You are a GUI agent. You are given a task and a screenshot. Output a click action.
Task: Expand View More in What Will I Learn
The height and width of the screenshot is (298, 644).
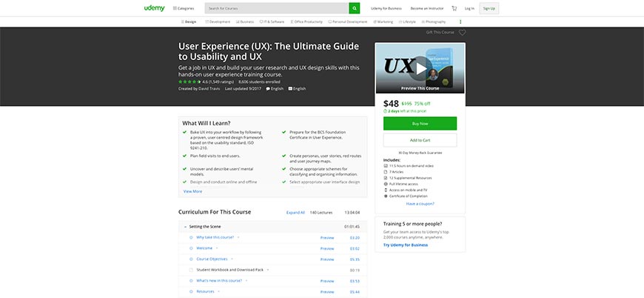pyautogui.click(x=192, y=191)
